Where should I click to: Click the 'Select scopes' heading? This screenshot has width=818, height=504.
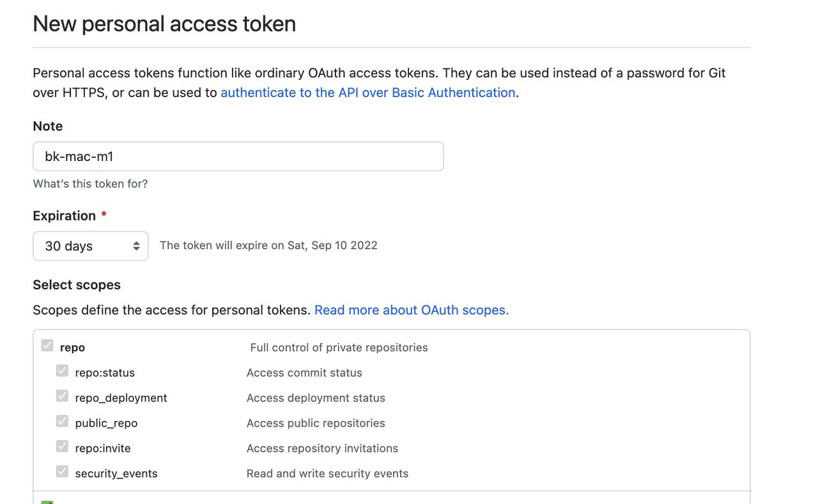77,285
